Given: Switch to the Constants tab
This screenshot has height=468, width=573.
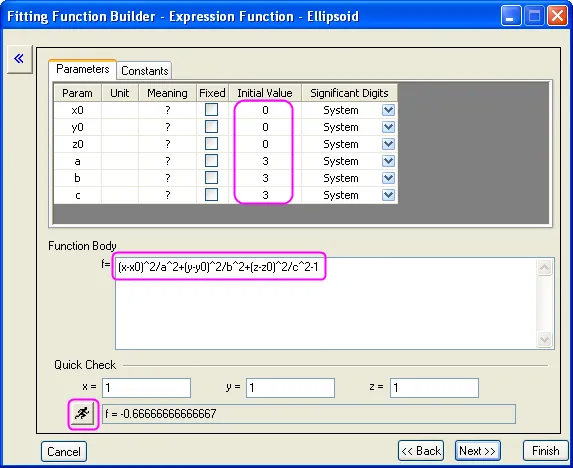Looking at the screenshot, I should coord(145,71).
